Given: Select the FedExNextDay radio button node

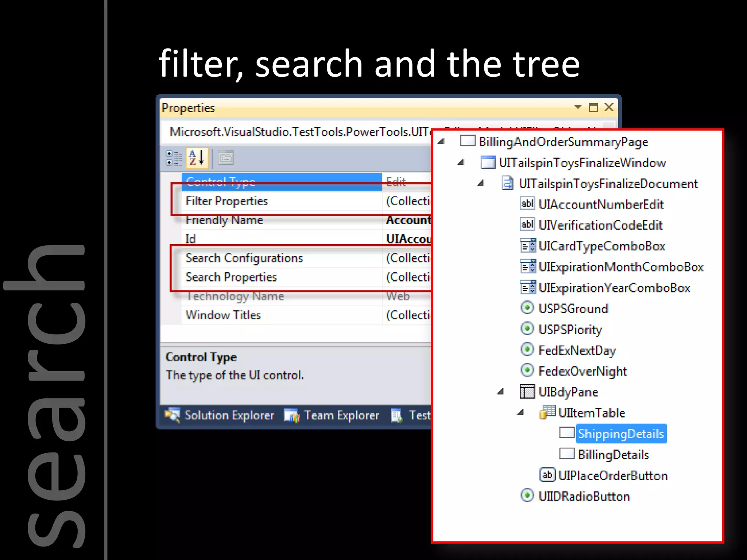Looking at the screenshot, I should point(577,350).
